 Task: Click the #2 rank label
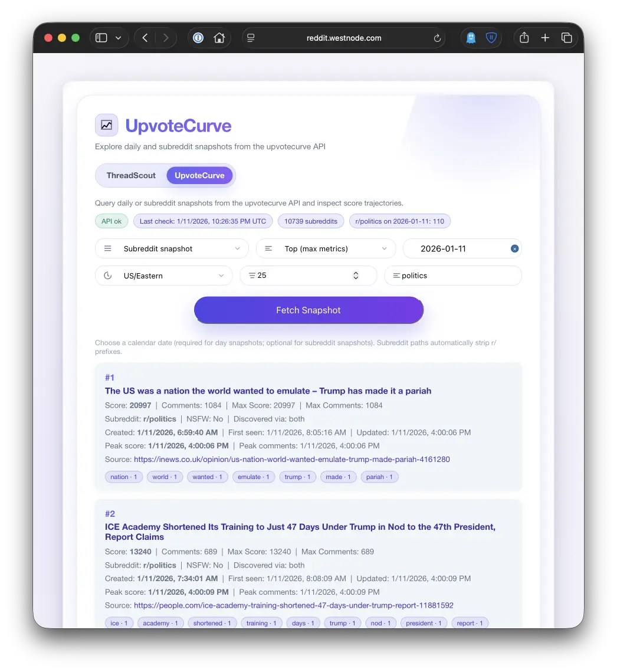click(110, 513)
